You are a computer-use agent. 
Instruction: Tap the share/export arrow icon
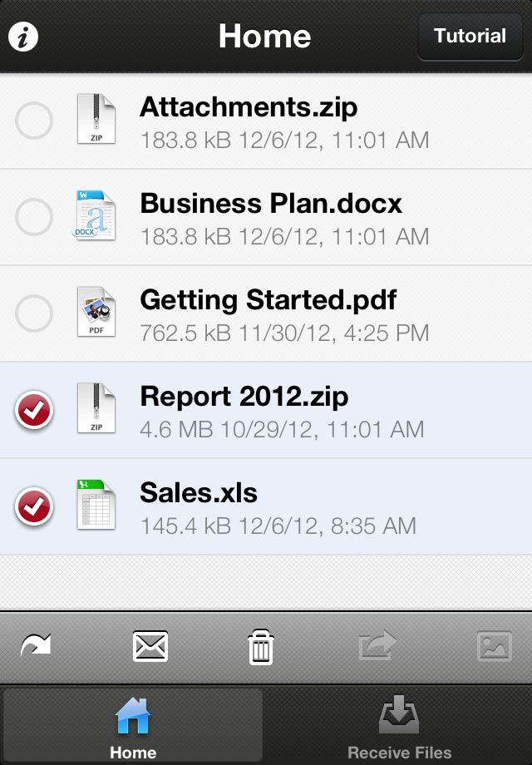coord(377,645)
